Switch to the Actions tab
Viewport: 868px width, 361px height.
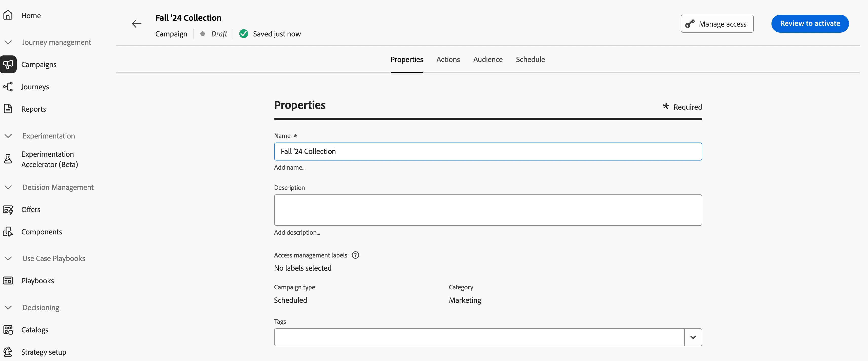point(448,59)
